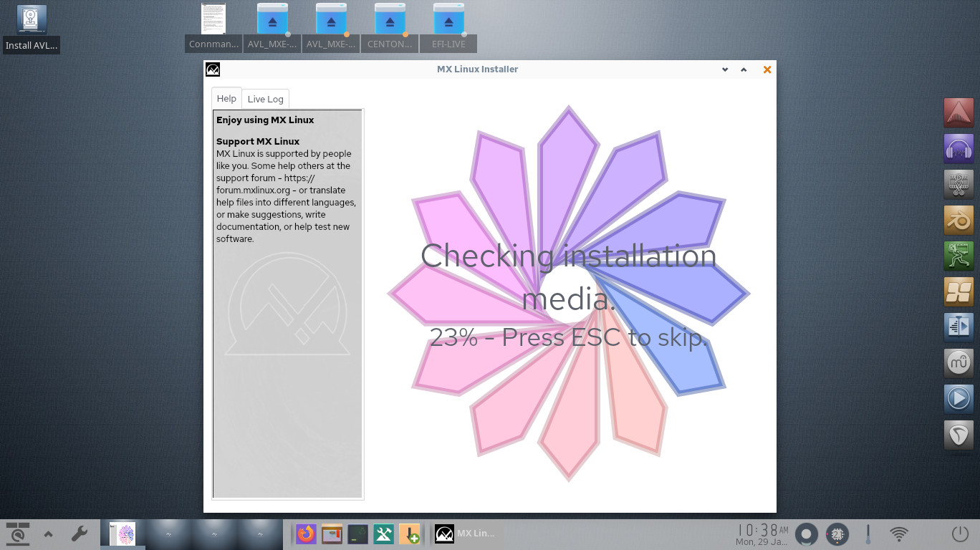Select the MX Linux Installer taskbar button
This screenshot has height=550, width=980.
(466, 534)
